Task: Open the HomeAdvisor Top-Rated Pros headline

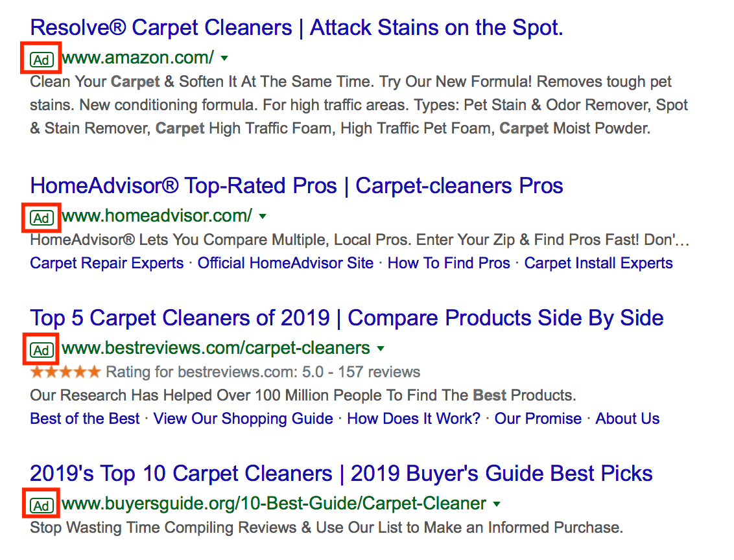Action: coord(296,186)
